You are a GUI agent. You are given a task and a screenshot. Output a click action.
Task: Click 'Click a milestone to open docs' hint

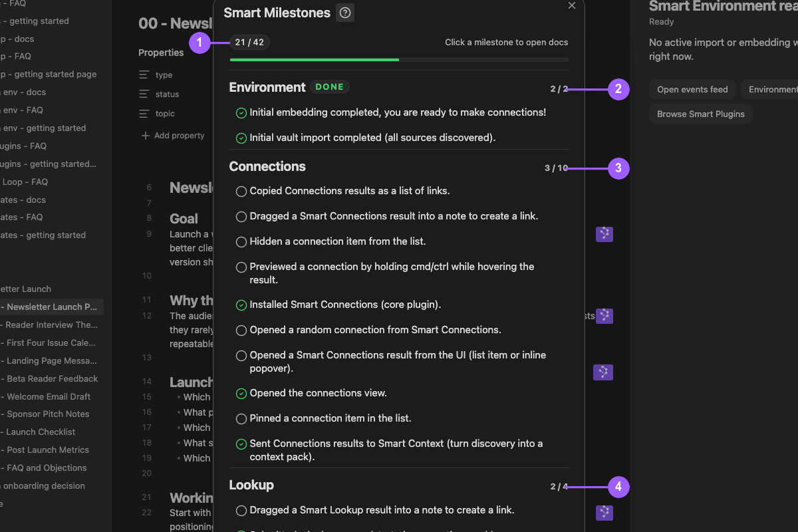pyautogui.click(x=507, y=43)
